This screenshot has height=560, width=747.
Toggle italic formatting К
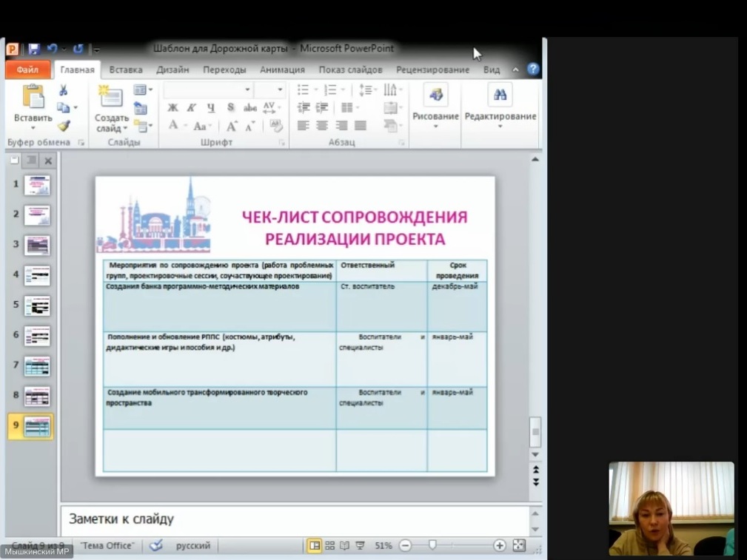192,107
